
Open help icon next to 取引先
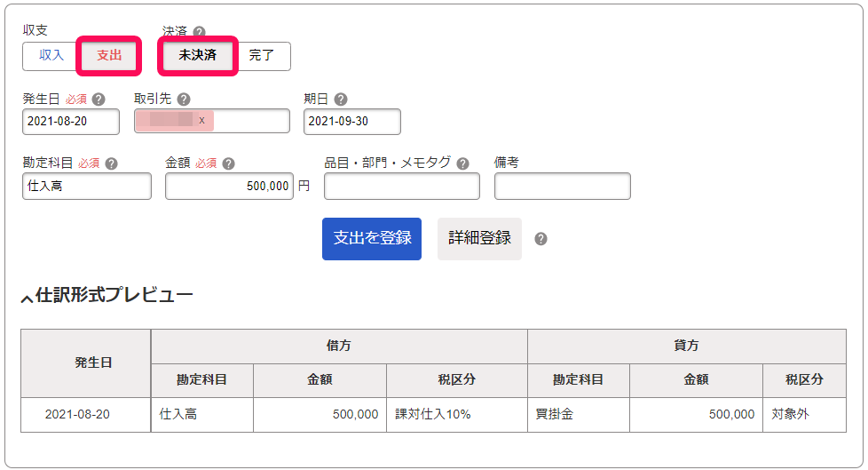click(184, 100)
